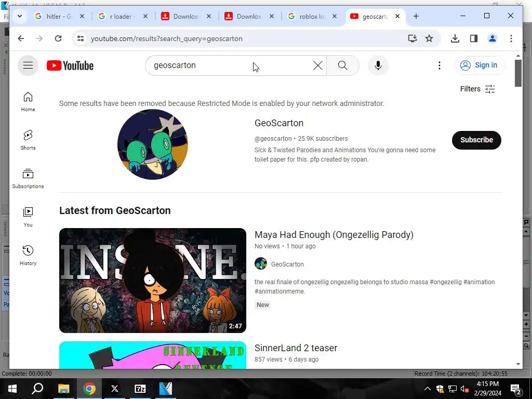Go back with the Chrome back arrow
The height and width of the screenshot is (399, 532).
tap(21, 38)
